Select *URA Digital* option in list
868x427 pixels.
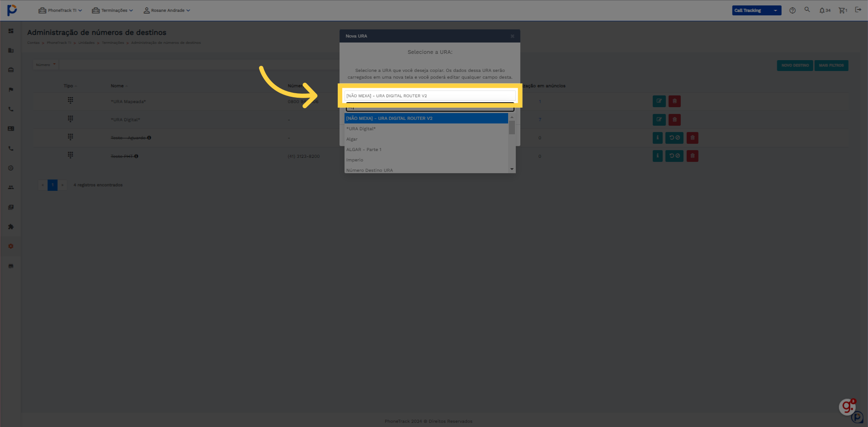tap(426, 129)
